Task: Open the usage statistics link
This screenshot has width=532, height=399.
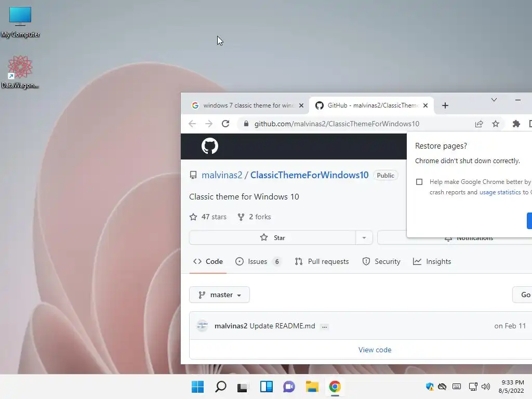Action: (500, 192)
